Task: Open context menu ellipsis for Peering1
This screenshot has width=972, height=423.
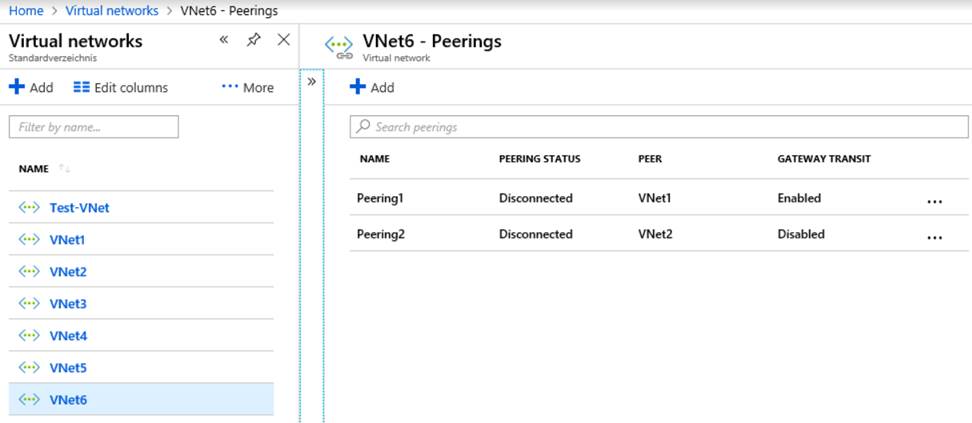Action: coord(935,202)
